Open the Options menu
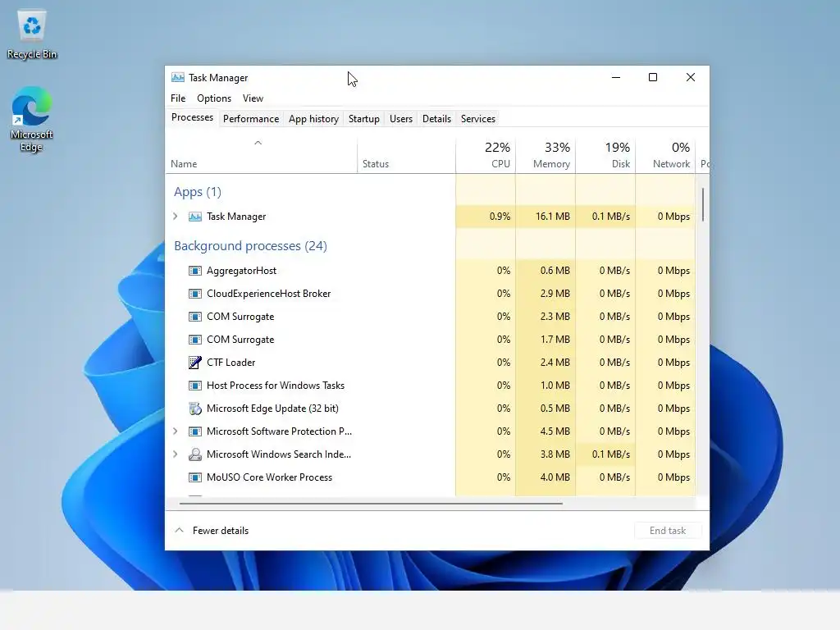Screen dimensions: 840x630 tap(214, 98)
